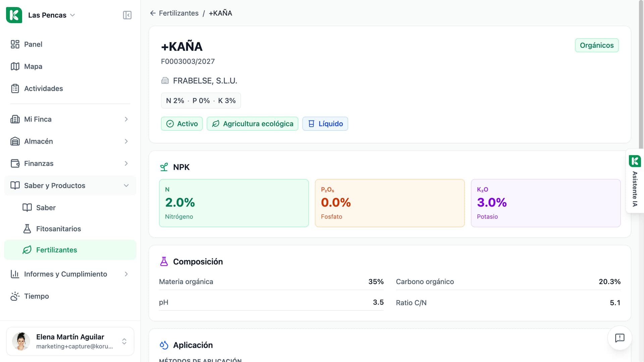Click the Agricultura ecológica badge

[x=253, y=124]
